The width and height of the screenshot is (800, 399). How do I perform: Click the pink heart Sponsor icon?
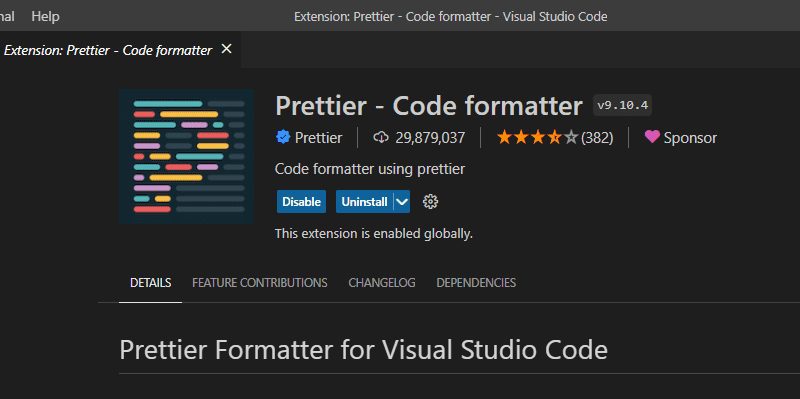pos(652,137)
